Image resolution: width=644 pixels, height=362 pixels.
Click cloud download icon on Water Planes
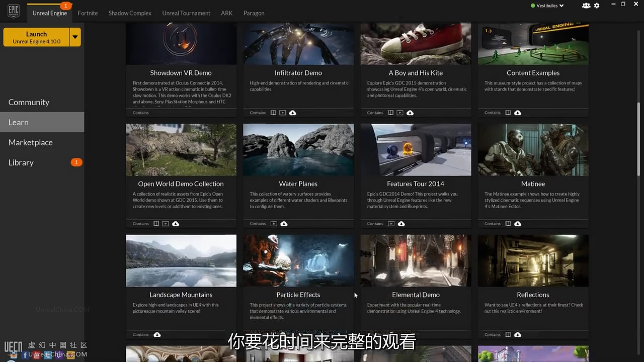pos(284,224)
